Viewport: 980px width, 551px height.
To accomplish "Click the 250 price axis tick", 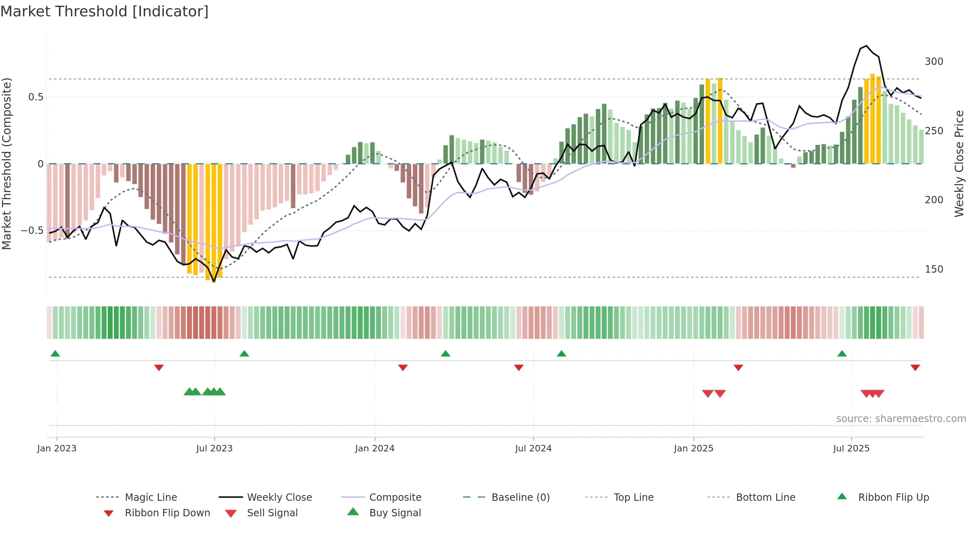I will pyautogui.click(x=934, y=131).
